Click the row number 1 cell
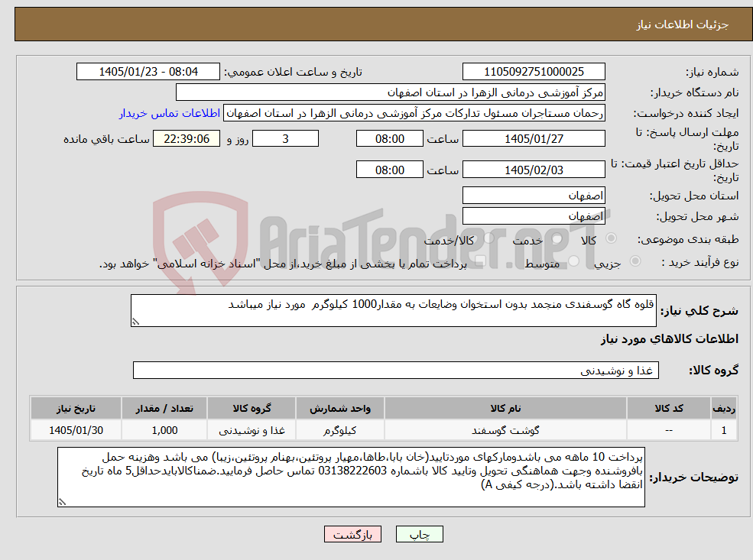Image resolution: width=753 pixels, height=560 pixels. point(724,430)
